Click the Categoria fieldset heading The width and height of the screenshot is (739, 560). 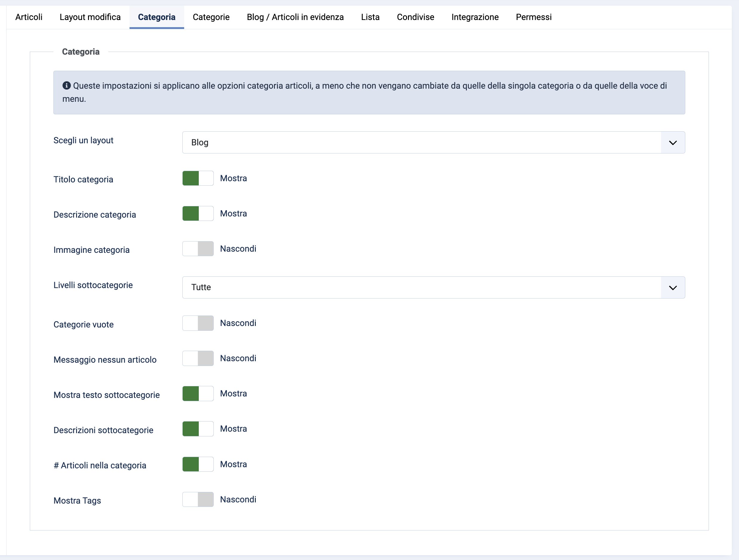(x=81, y=52)
